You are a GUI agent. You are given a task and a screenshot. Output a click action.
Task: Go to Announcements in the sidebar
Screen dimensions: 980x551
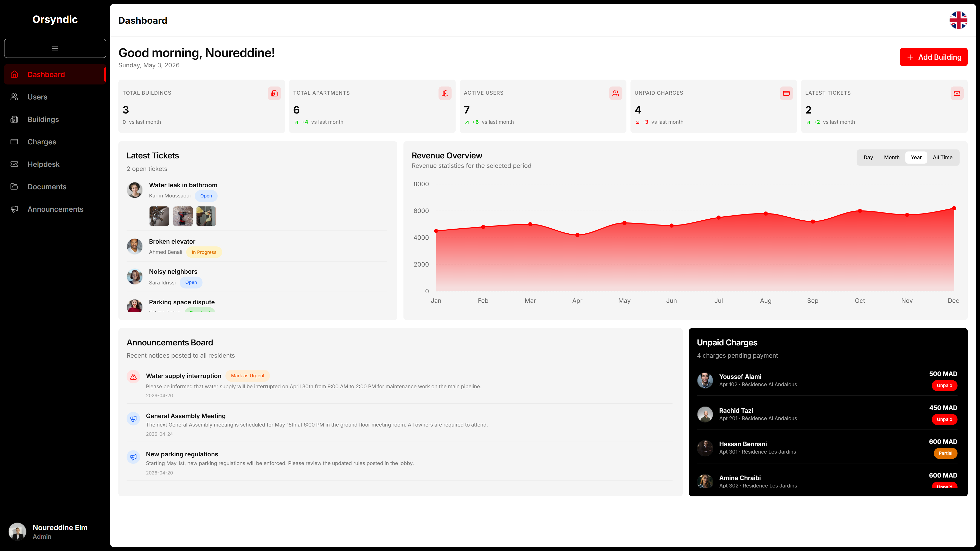click(x=55, y=209)
